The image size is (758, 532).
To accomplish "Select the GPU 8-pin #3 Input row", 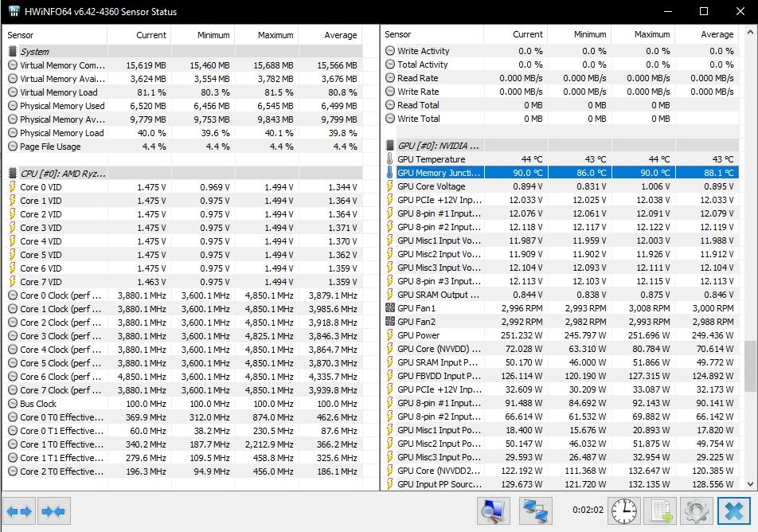I will click(562, 281).
